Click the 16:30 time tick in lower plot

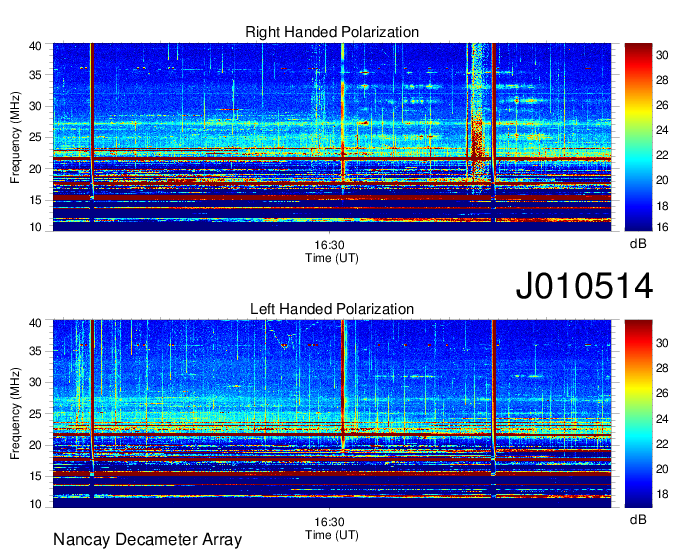pyautogui.click(x=329, y=522)
